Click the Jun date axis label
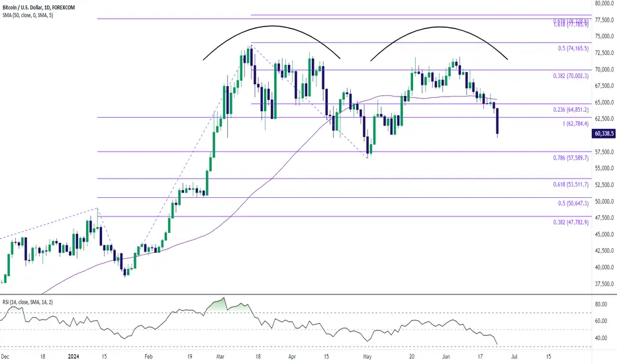 (x=446, y=357)
